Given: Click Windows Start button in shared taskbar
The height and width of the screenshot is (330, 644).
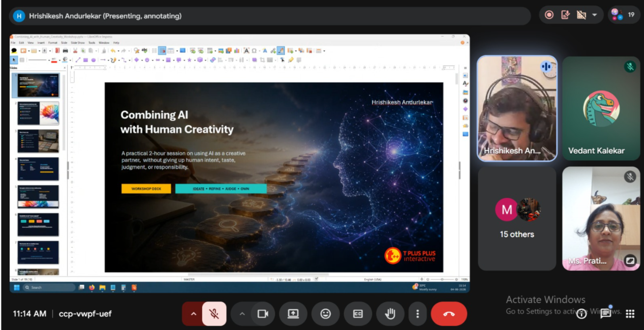Looking at the screenshot, I should (x=17, y=288).
